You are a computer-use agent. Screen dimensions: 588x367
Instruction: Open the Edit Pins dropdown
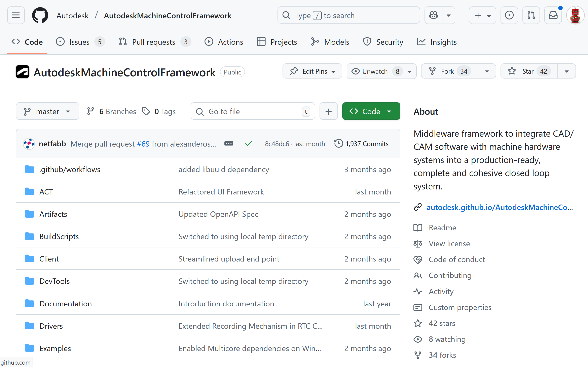pyautogui.click(x=312, y=71)
